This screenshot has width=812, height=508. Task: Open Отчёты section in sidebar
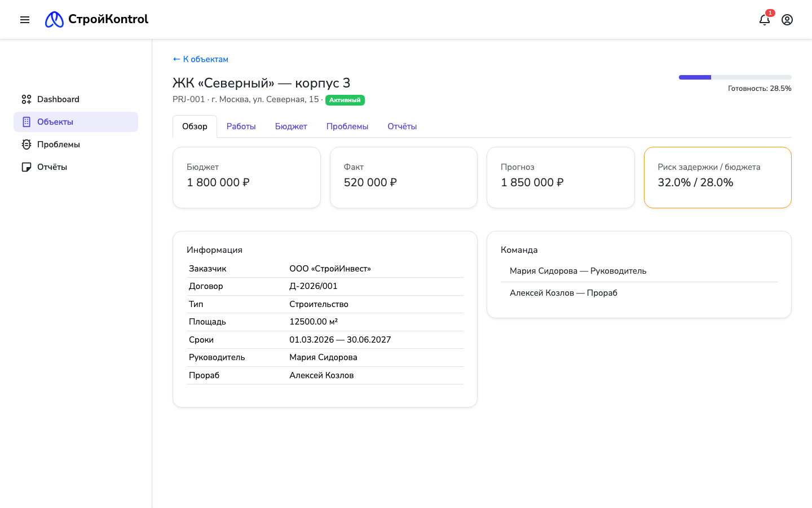click(76, 167)
